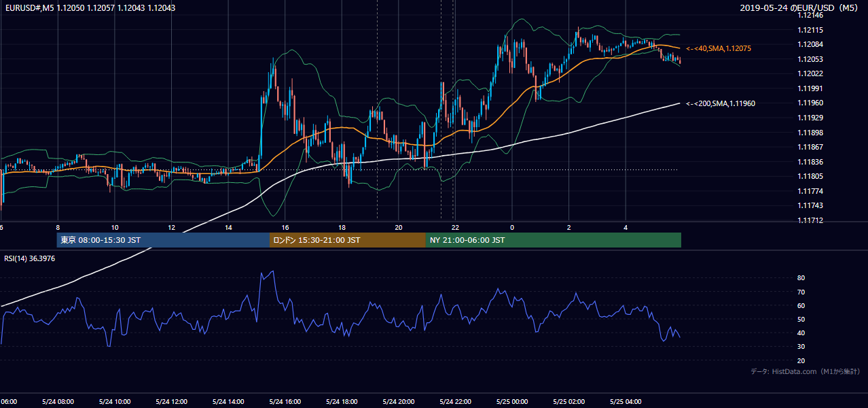
Task: Click price axis level 1.11898
Action: click(x=811, y=133)
